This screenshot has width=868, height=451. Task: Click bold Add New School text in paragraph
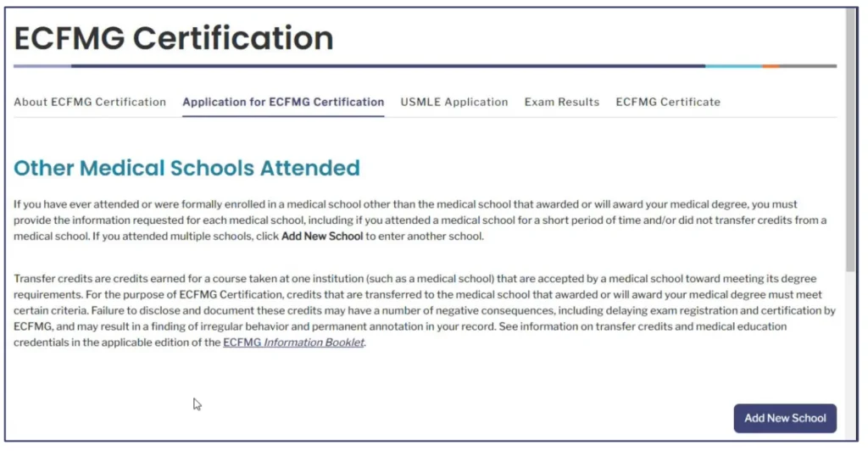(x=322, y=237)
